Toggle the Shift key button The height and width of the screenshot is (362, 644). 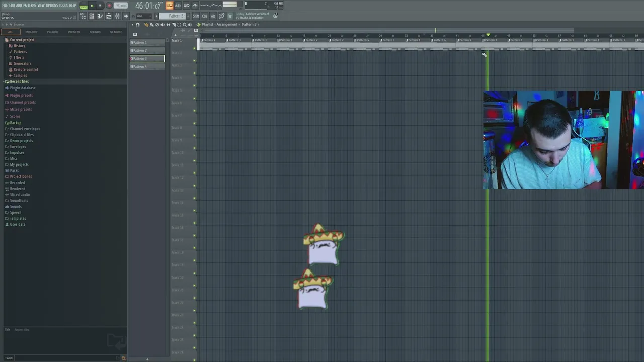click(196, 16)
